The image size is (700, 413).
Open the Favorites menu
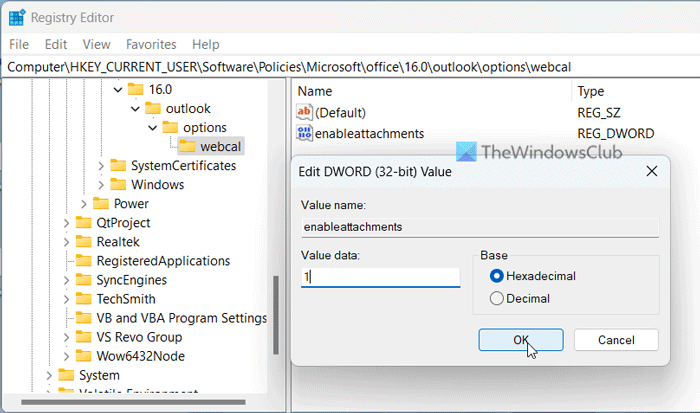pyautogui.click(x=151, y=44)
